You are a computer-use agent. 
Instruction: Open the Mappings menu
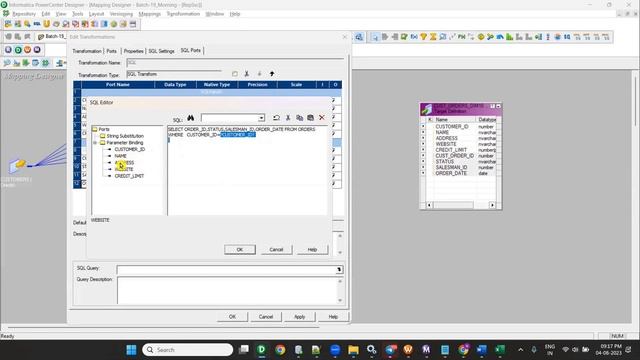click(149, 14)
